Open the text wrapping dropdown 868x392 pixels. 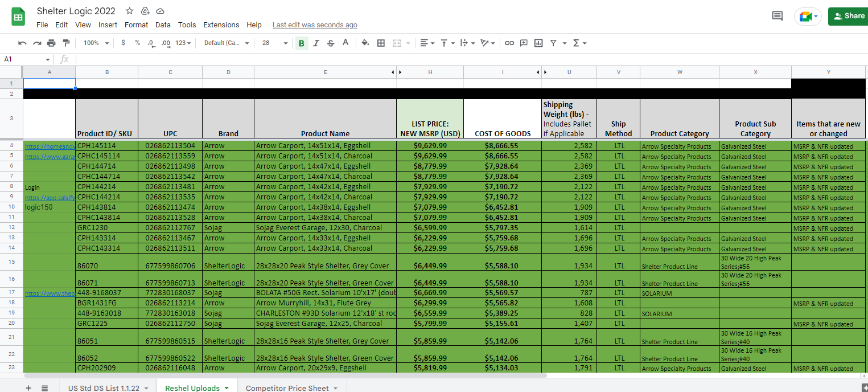point(467,43)
